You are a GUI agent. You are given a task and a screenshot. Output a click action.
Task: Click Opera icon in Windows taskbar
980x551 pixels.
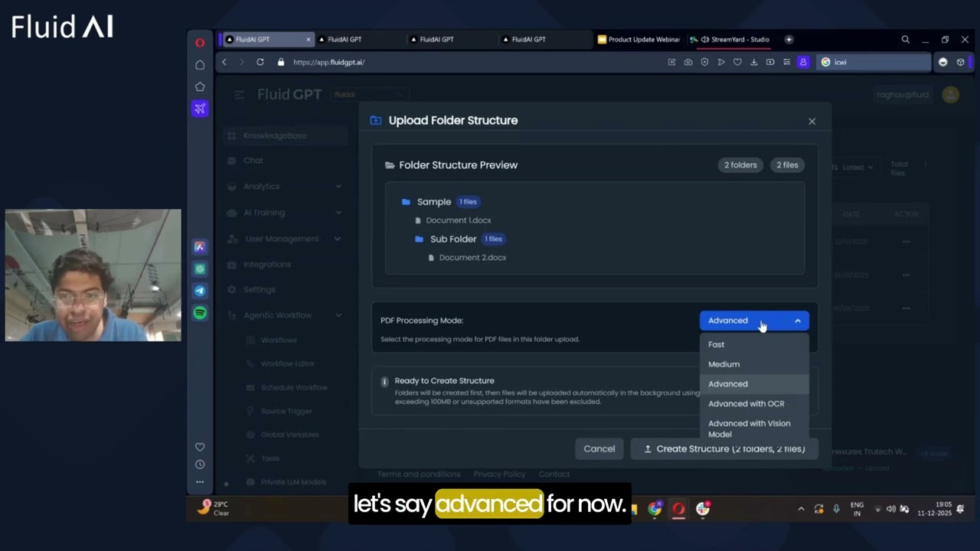click(678, 508)
